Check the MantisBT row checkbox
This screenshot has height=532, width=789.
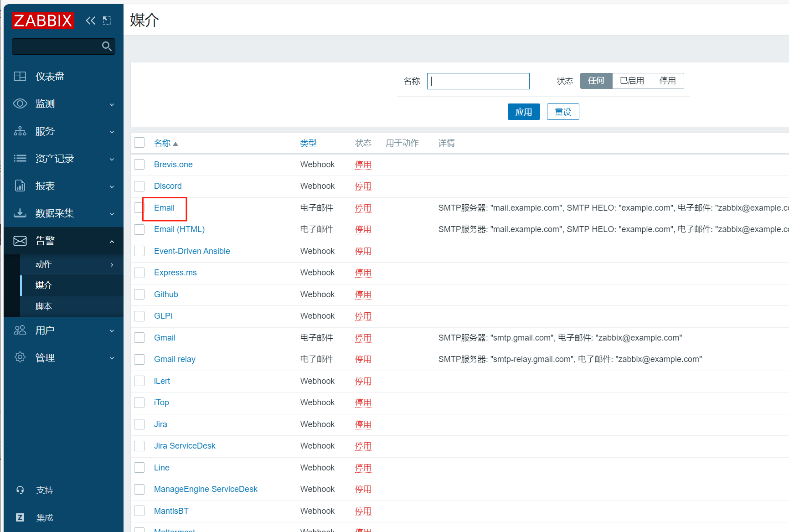[x=139, y=511]
